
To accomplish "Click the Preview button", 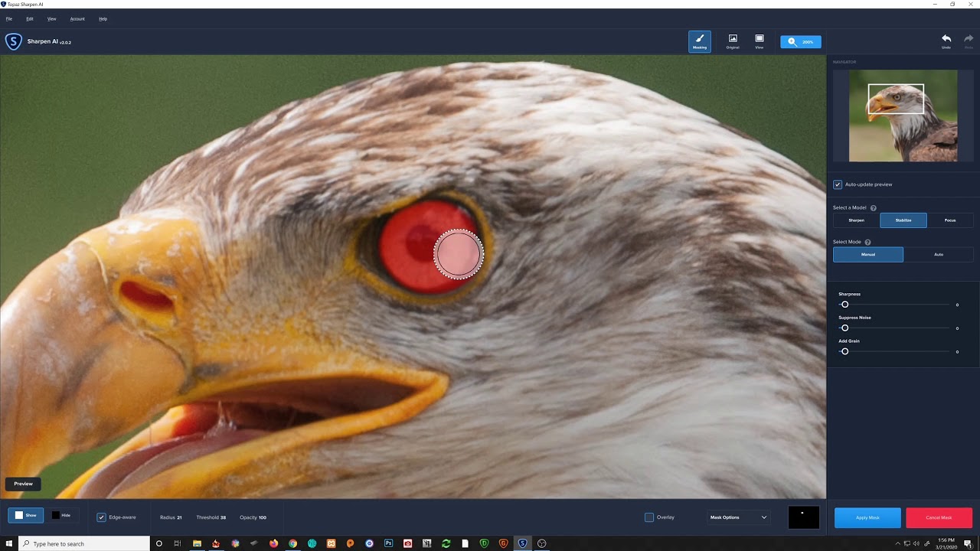I will pyautogui.click(x=23, y=484).
